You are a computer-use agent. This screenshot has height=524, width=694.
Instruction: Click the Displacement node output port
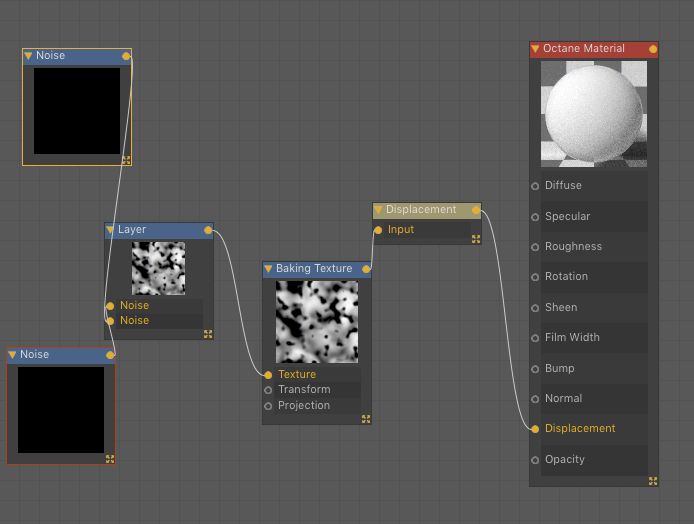coord(476,210)
